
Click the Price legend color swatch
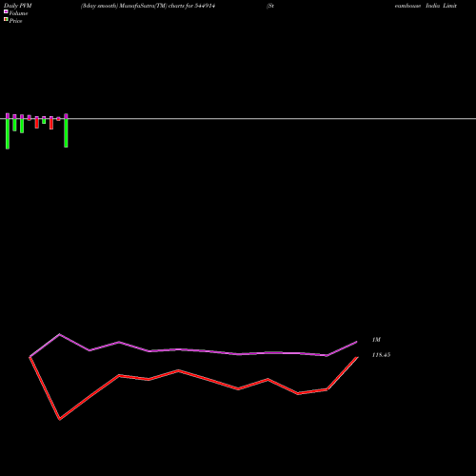click(6, 19)
